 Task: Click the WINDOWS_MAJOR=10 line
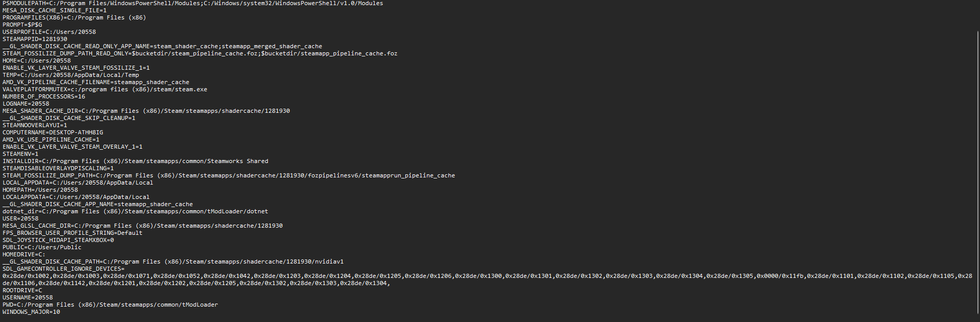[31, 312]
